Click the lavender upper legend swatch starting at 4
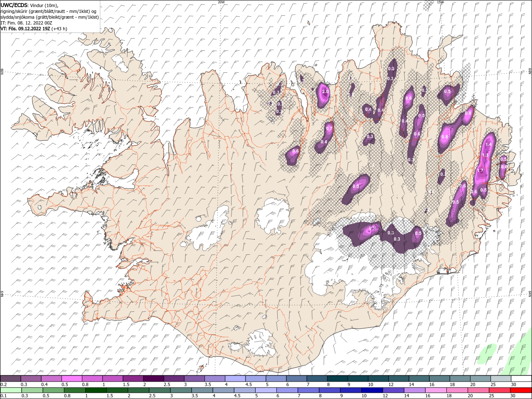 tap(235, 379)
